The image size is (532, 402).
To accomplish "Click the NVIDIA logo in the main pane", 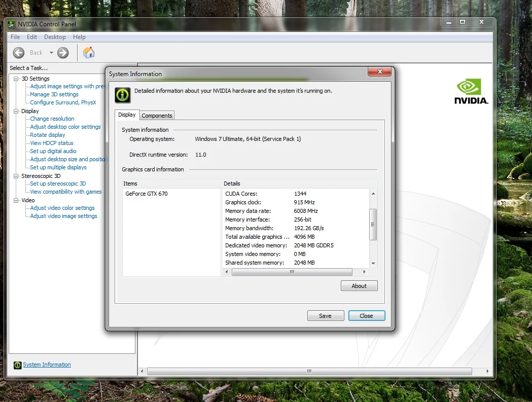I will tap(471, 92).
